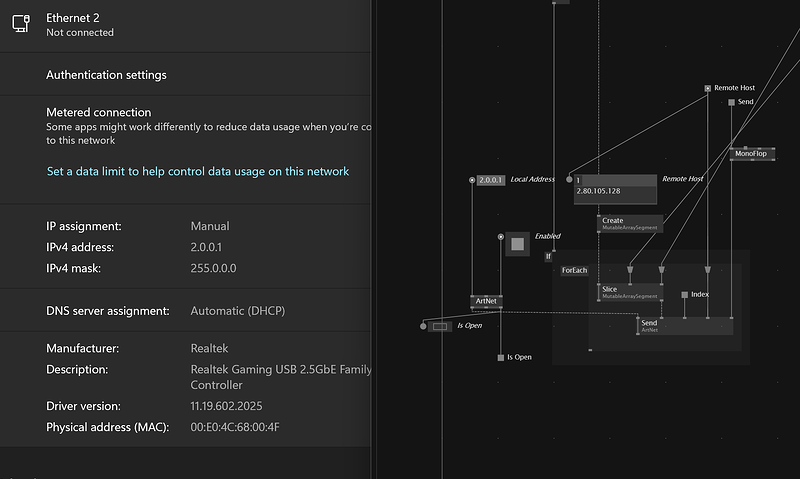Click the Send pad square icon
Screen dimensions: 800x479
tap(731, 102)
